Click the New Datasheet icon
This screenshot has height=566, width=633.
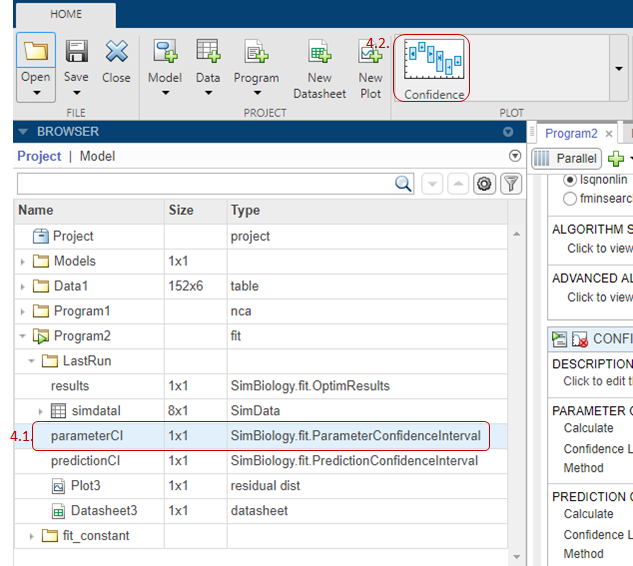coord(319,52)
